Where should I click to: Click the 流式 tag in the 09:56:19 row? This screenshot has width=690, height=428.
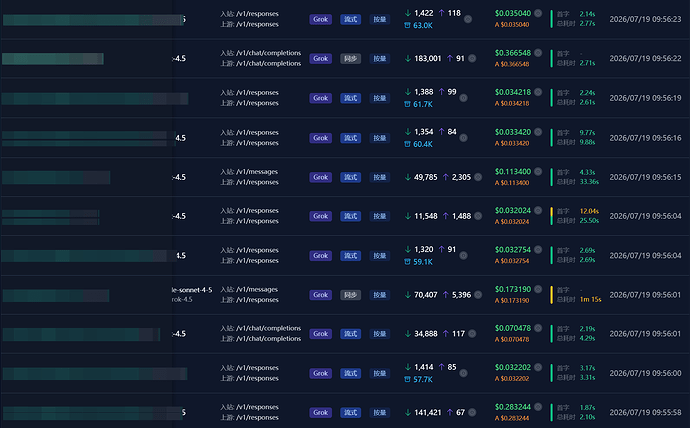coord(351,98)
